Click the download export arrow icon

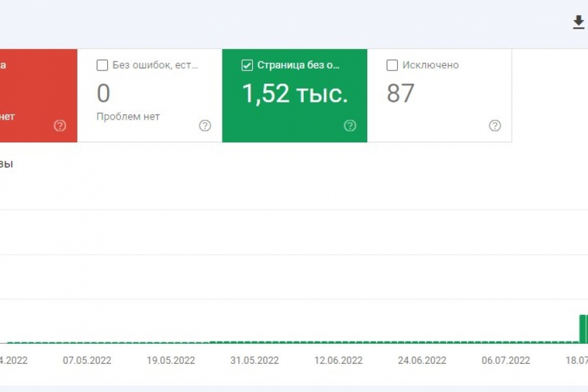tap(578, 22)
